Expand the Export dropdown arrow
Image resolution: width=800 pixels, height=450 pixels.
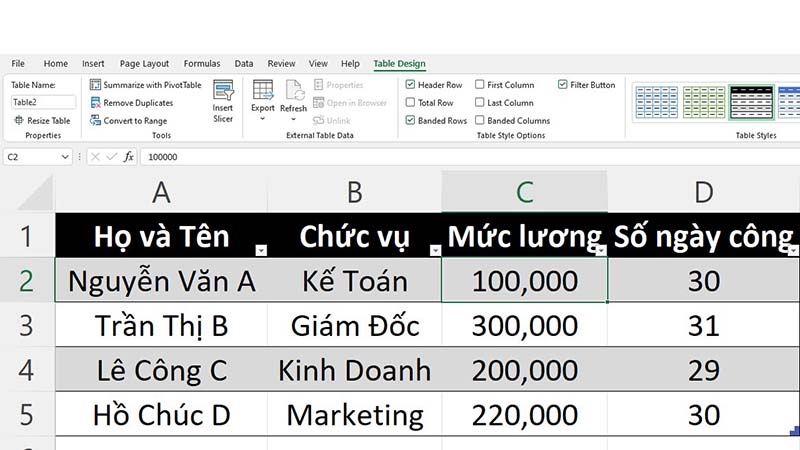click(x=263, y=119)
